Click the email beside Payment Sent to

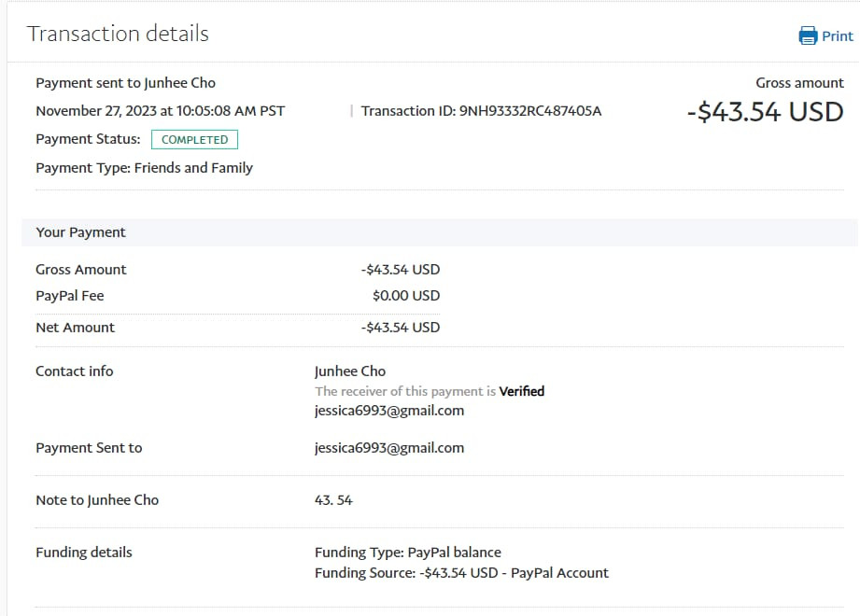(x=389, y=448)
